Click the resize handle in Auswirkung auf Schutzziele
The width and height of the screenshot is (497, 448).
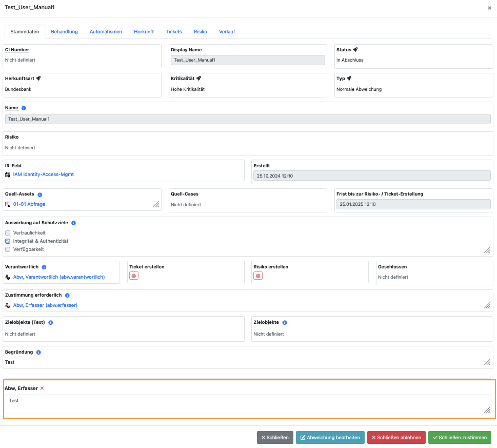coord(487,250)
